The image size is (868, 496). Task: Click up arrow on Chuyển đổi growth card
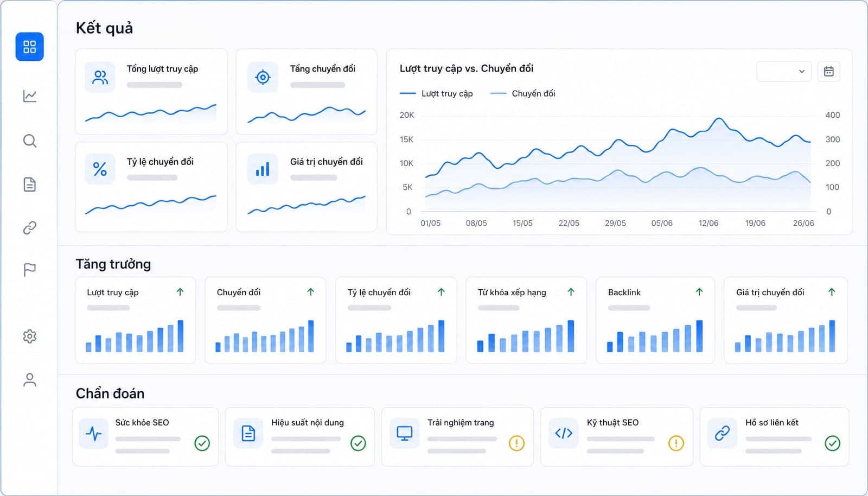[311, 292]
